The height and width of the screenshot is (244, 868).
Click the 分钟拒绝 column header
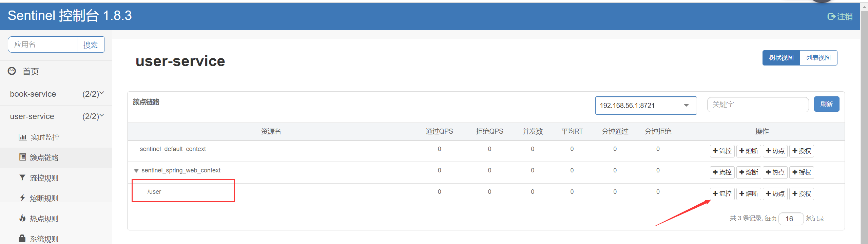click(658, 131)
